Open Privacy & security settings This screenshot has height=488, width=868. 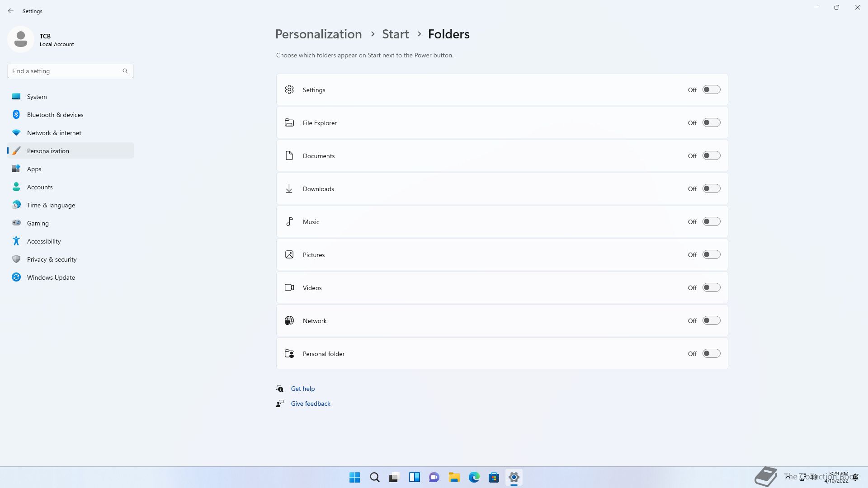coord(71,259)
